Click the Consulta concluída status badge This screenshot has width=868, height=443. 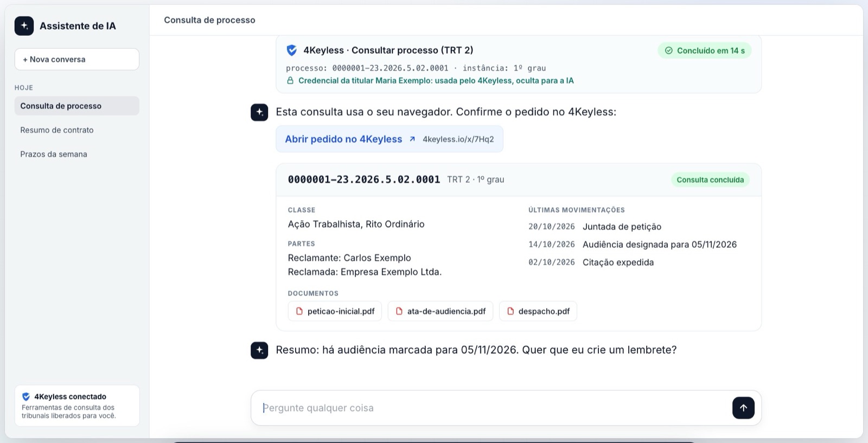[x=710, y=179]
